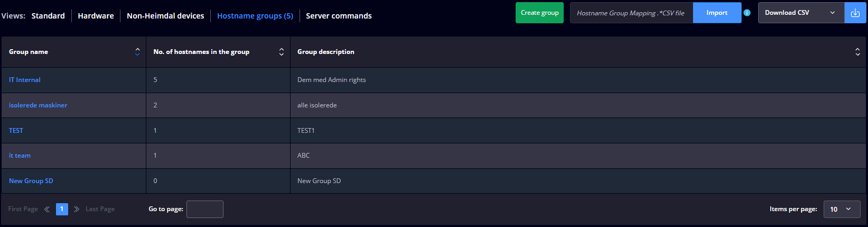The image size is (868, 227).
Task: Sort by No. of hostnames column arrows
Action: pyautogui.click(x=282, y=52)
